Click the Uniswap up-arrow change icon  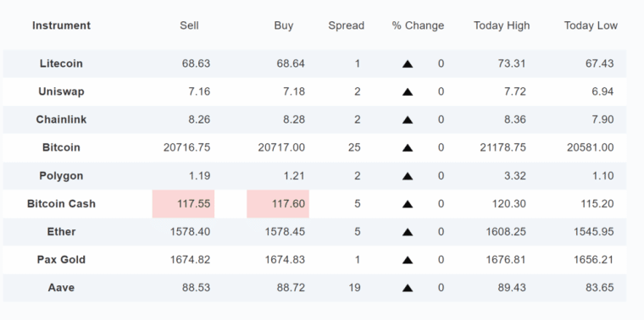click(x=408, y=92)
